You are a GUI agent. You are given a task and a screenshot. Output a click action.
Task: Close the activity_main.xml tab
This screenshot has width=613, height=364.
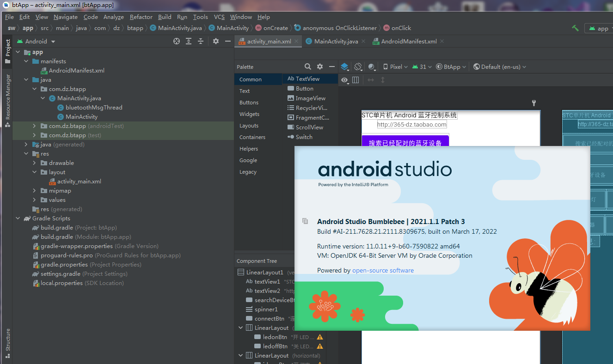(x=297, y=41)
